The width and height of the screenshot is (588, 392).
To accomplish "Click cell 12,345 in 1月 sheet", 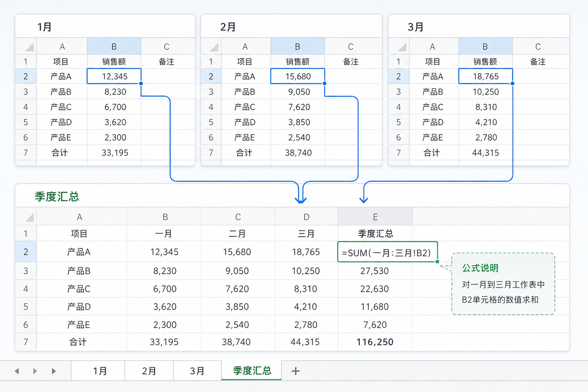I will click(114, 76).
